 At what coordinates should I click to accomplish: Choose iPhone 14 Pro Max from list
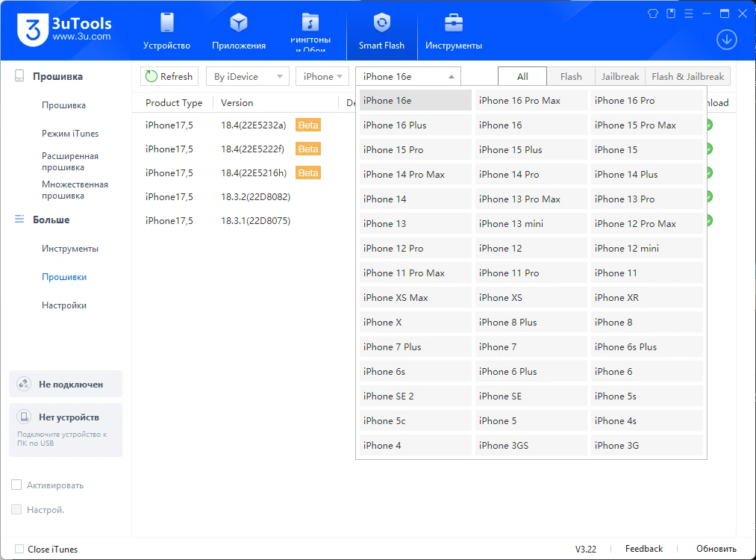pos(415,174)
